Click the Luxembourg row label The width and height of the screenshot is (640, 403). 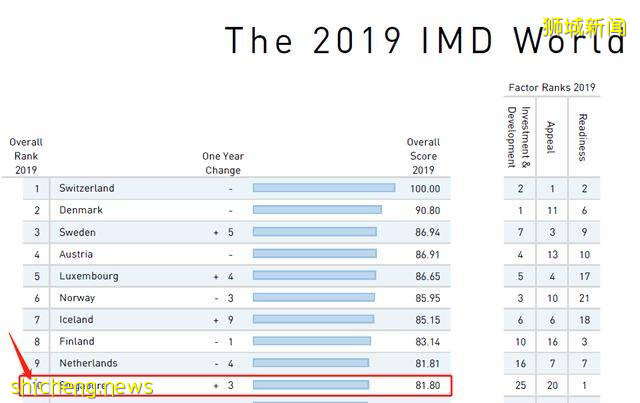click(89, 276)
